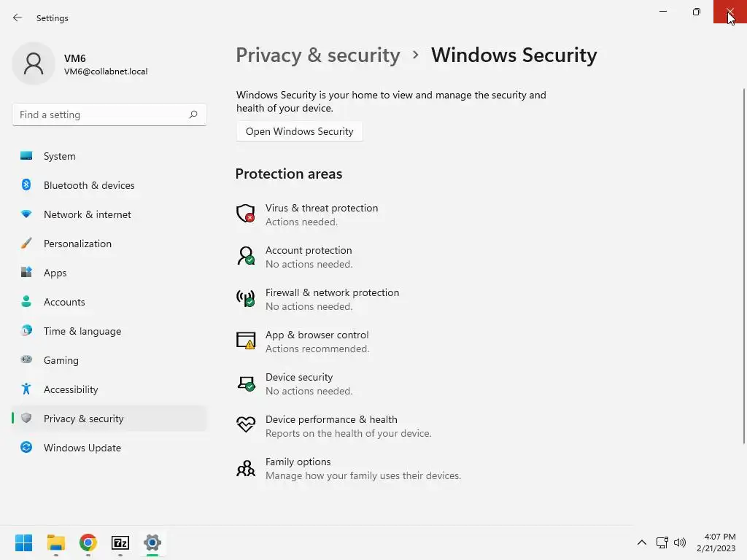Click the App & browser control icon
747x560 pixels.
(246, 341)
